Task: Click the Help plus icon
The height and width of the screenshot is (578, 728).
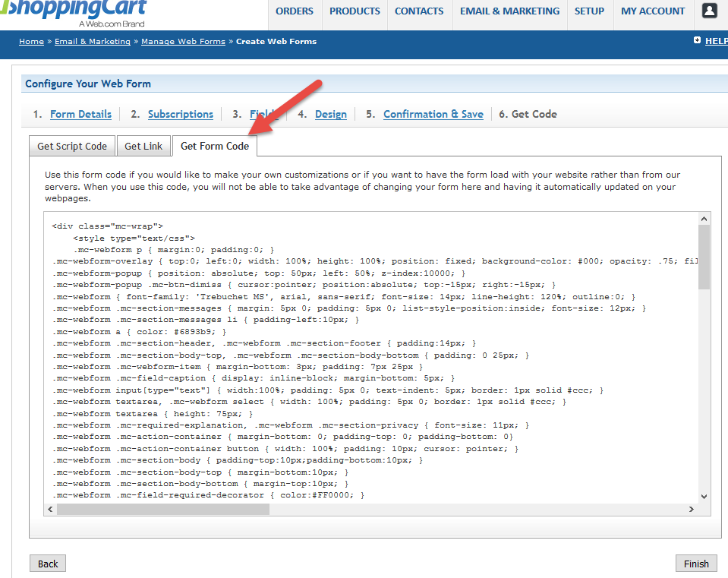Action: [x=697, y=41]
